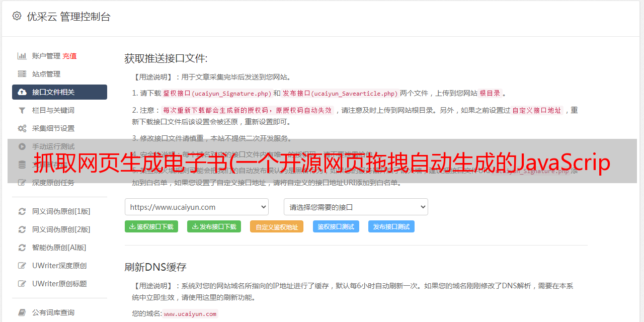
Task: Click refresh icon for 同义词伪原创[1版]
Action: [x=22, y=211]
